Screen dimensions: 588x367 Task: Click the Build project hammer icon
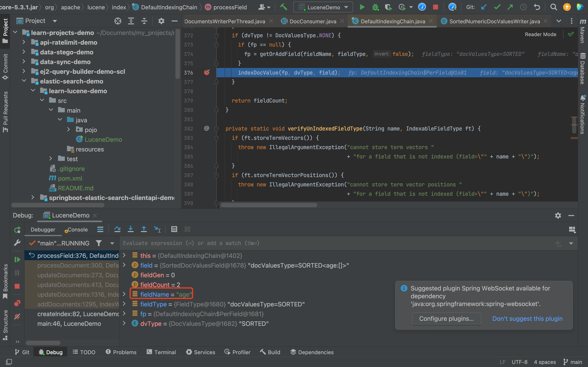(283, 7)
